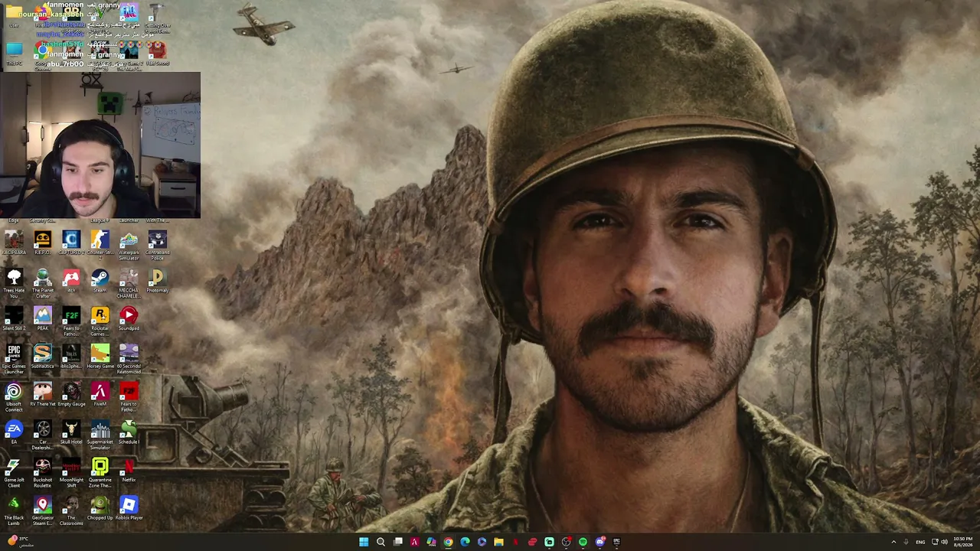Open the Car Dealership shortcut
980x551 pixels.
pos(42,435)
